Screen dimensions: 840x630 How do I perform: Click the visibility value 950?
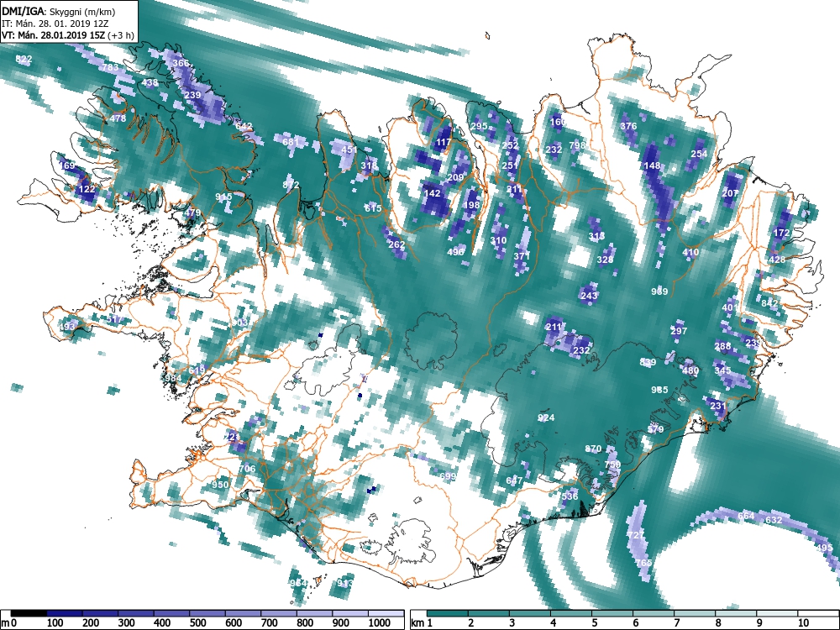coord(219,485)
